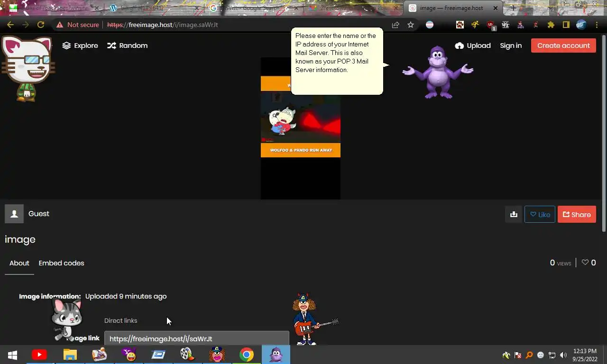Open a Random image

point(127,45)
